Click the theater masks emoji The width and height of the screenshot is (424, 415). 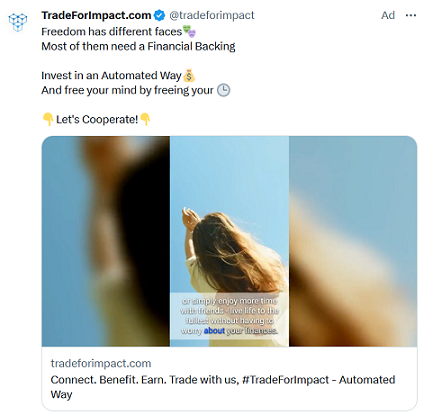(189, 31)
